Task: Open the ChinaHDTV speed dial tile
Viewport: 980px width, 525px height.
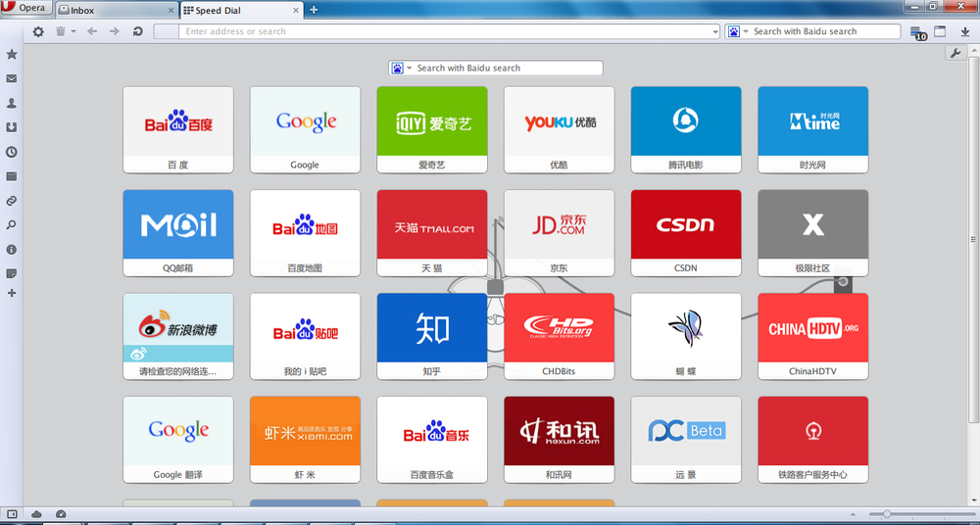Action: coord(813,336)
